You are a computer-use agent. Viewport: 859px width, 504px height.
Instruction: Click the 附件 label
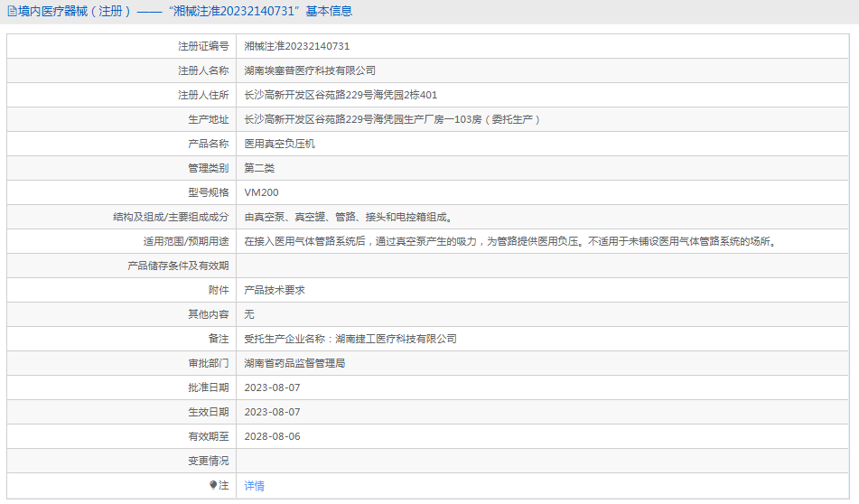tap(219, 290)
